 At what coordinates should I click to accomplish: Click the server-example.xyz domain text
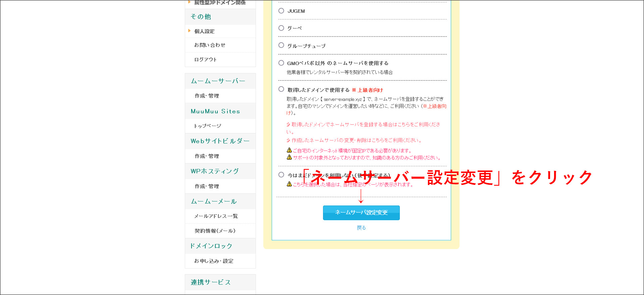point(342,99)
